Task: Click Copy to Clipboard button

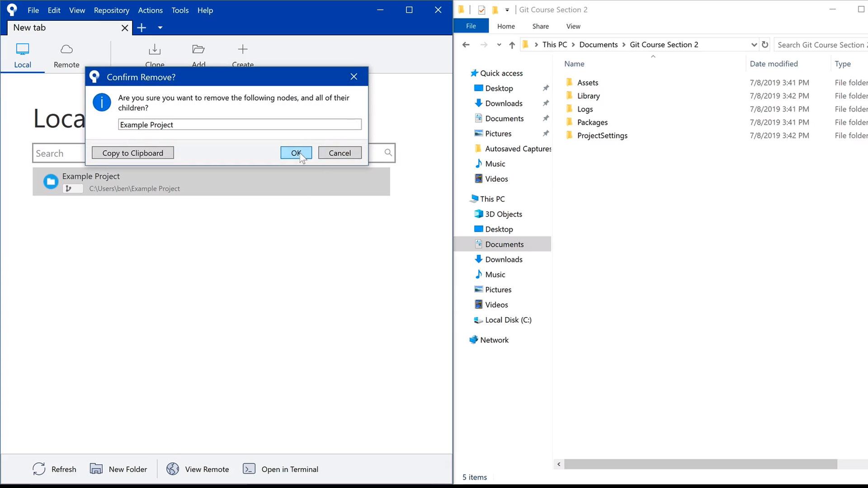Action: (x=132, y=153)
